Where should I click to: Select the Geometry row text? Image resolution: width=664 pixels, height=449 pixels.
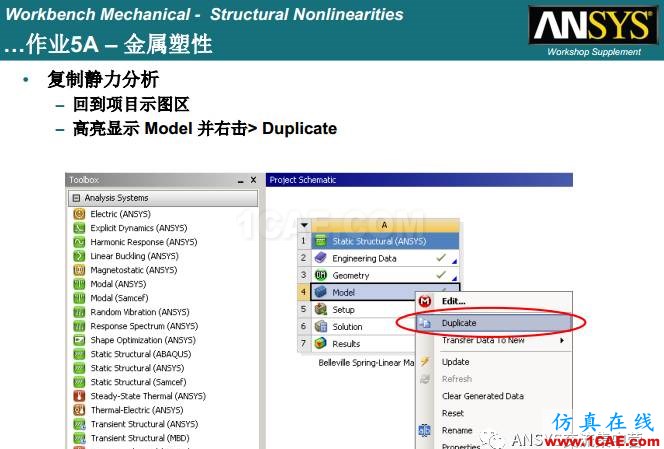point(351,276)
